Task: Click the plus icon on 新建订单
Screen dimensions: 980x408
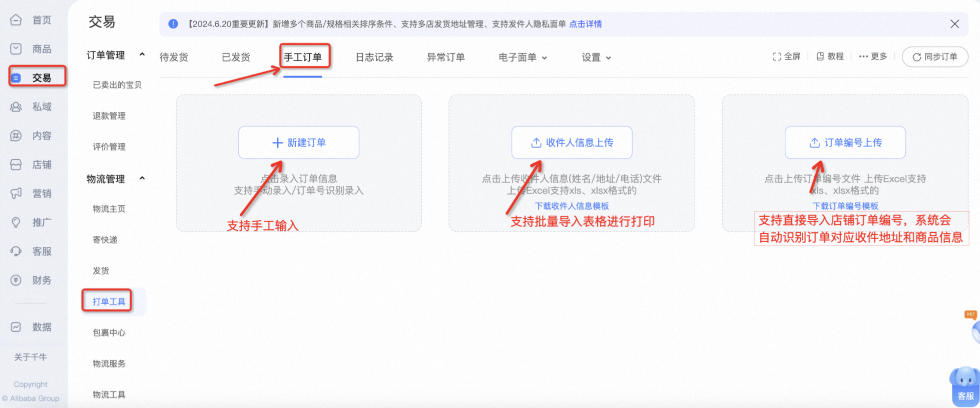Action: tap(277, 143)
